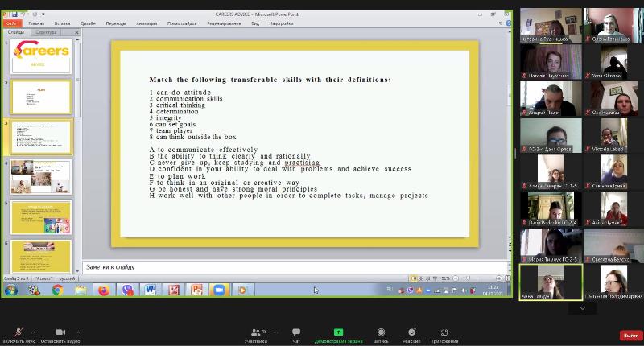Select the Структура pane tab
Image resolution: width=644 pixels, height=346 pixels.
[46, 32]
